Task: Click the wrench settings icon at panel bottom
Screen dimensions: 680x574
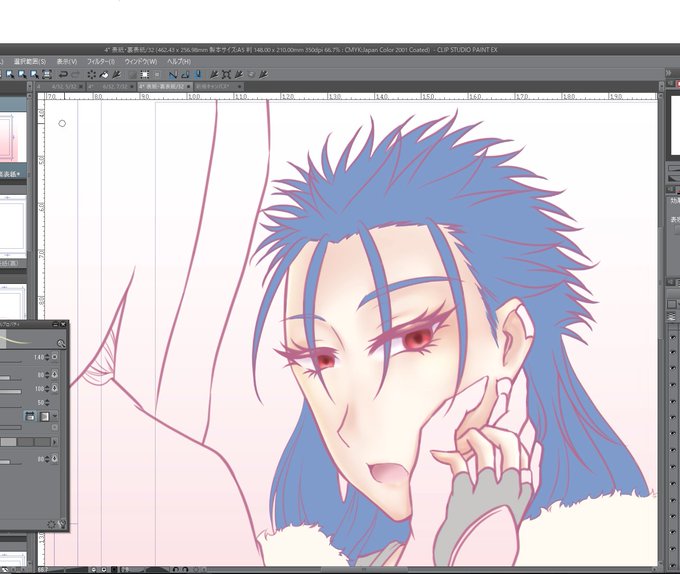Action: [62, 524]
